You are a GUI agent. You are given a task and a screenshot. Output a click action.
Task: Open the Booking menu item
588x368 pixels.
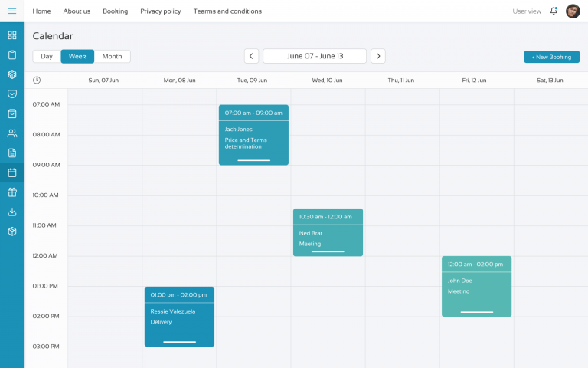click(115, 11)
